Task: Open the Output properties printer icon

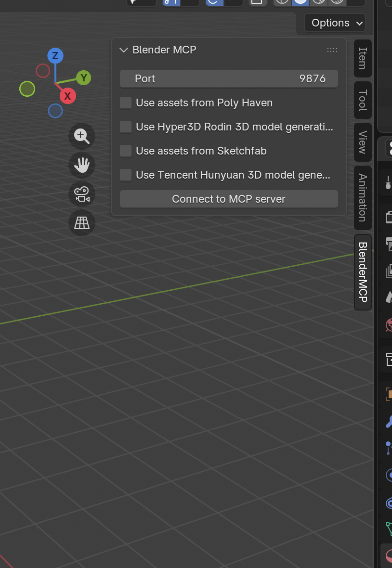Action: (x=389, y=244)
